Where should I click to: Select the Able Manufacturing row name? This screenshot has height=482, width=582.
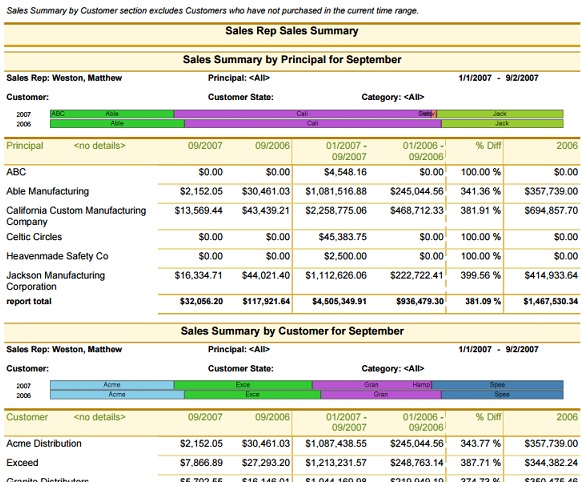click(x=48, y=191)
